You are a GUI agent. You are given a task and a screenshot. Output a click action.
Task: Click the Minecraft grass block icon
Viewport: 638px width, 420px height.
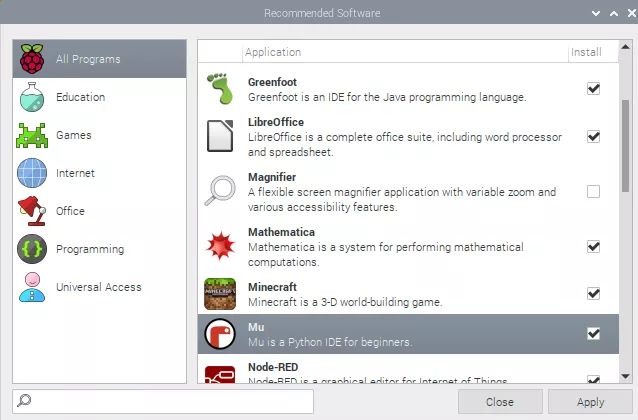(x=222, y=294)
